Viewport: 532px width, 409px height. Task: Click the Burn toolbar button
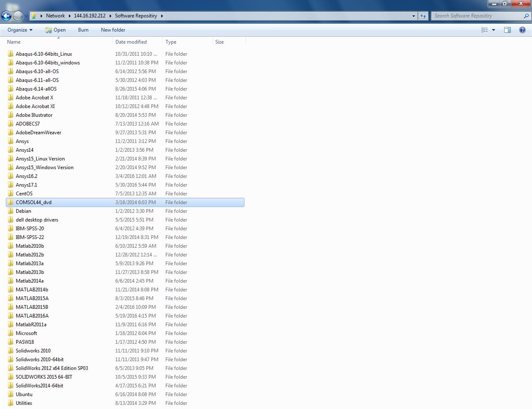tap(83, 30)
